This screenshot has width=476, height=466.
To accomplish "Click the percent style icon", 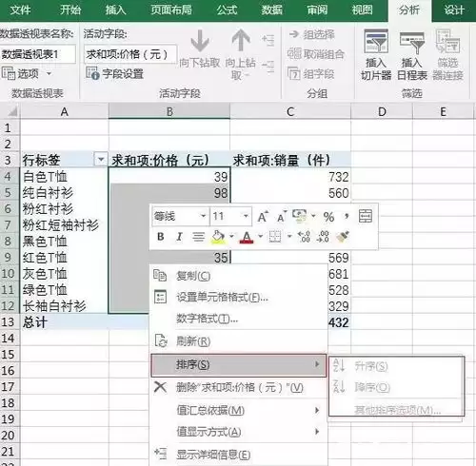I will pos(328,217).
